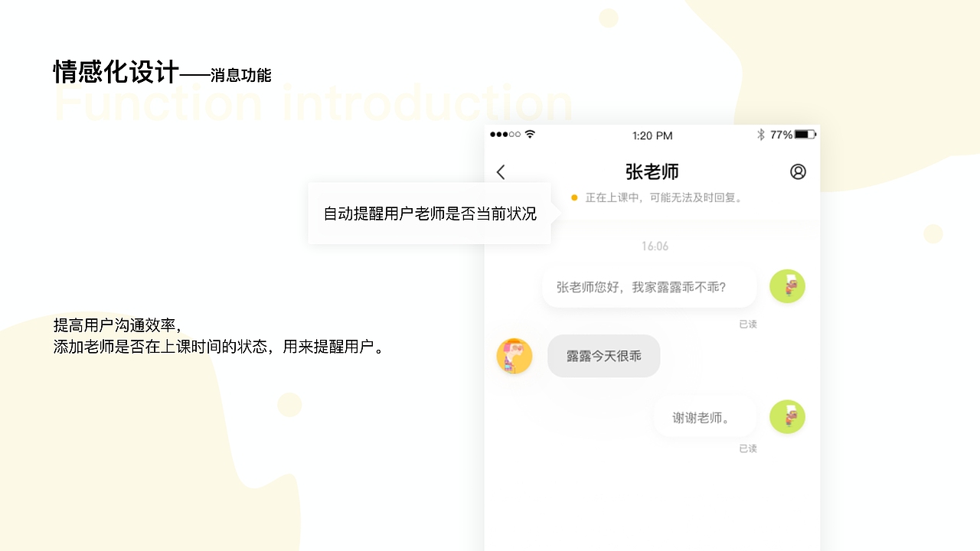The width and height of the screenshot is (980, 551).
Task: Open the message bubble 张老师您好，我家露露乖不乖?
Action: [x=648, y=285]
